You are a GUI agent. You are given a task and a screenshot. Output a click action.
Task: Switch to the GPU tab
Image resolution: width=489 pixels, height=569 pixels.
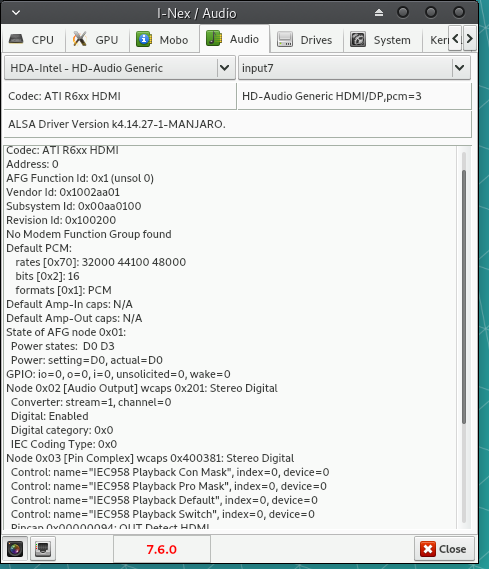click(97, 39)
